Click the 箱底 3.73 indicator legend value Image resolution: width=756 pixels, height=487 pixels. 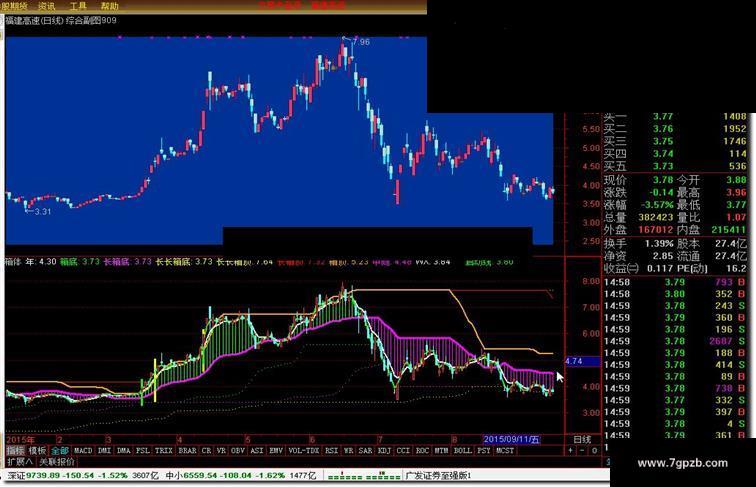point(80,262)
